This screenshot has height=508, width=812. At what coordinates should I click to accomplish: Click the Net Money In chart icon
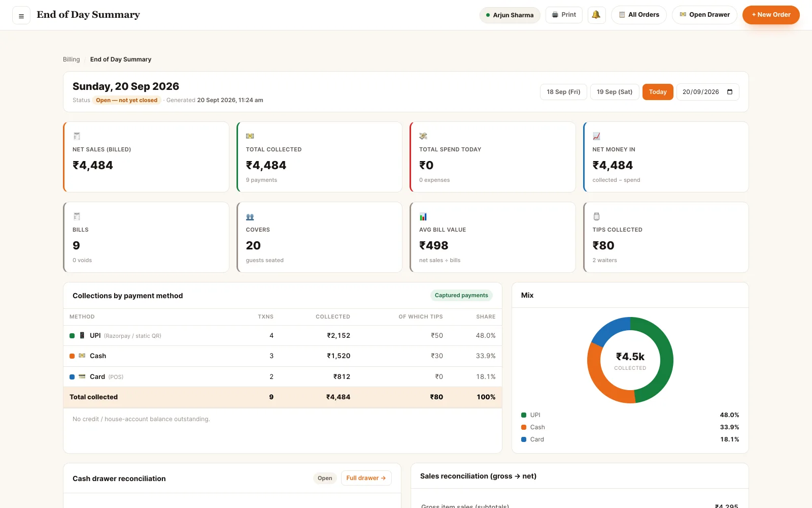[597, 136]
